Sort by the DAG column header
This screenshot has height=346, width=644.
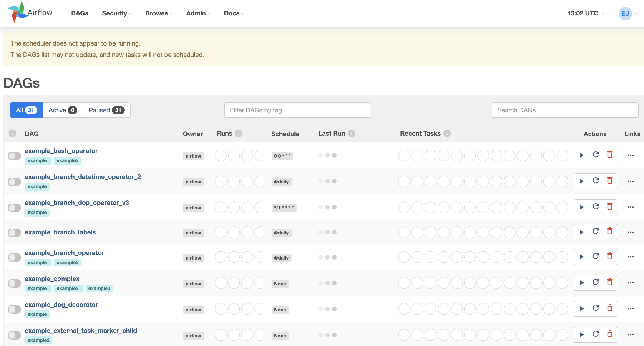(32, 134)
